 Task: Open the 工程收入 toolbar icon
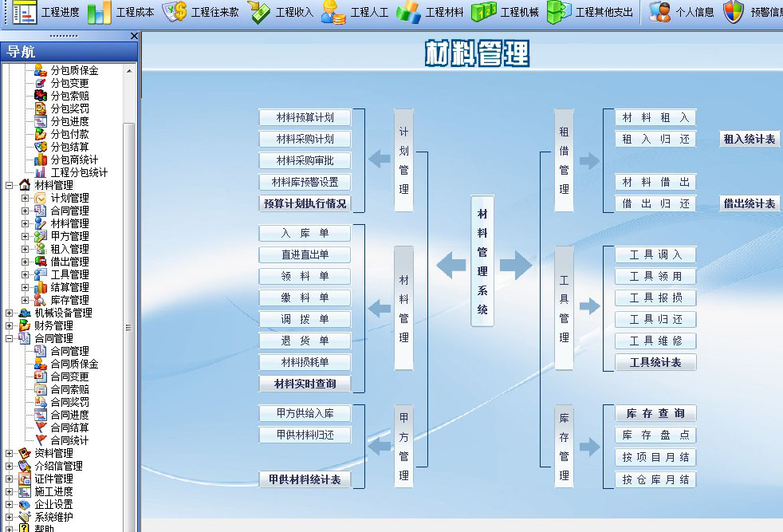(258, 13)
